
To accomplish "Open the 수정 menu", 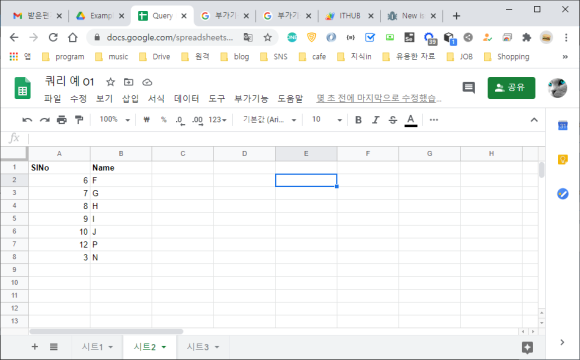I will click(x=78, y=99).
